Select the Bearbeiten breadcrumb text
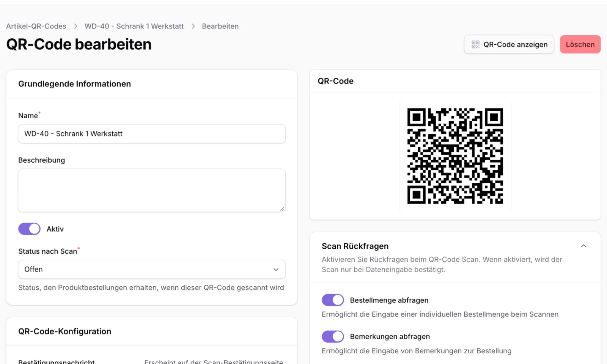This screenshot has height=364, width=607. click(220, 26)
